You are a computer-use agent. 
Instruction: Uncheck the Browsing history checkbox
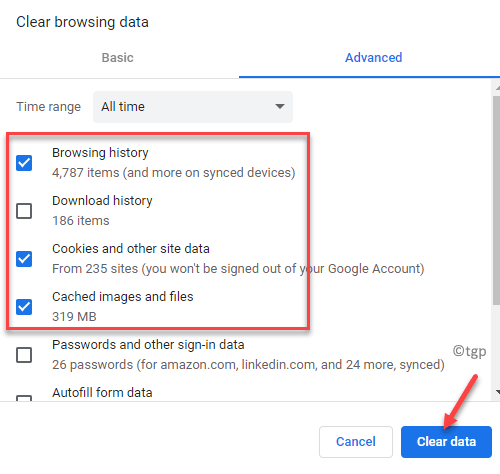pyautogui.click(x=24, y=163)
